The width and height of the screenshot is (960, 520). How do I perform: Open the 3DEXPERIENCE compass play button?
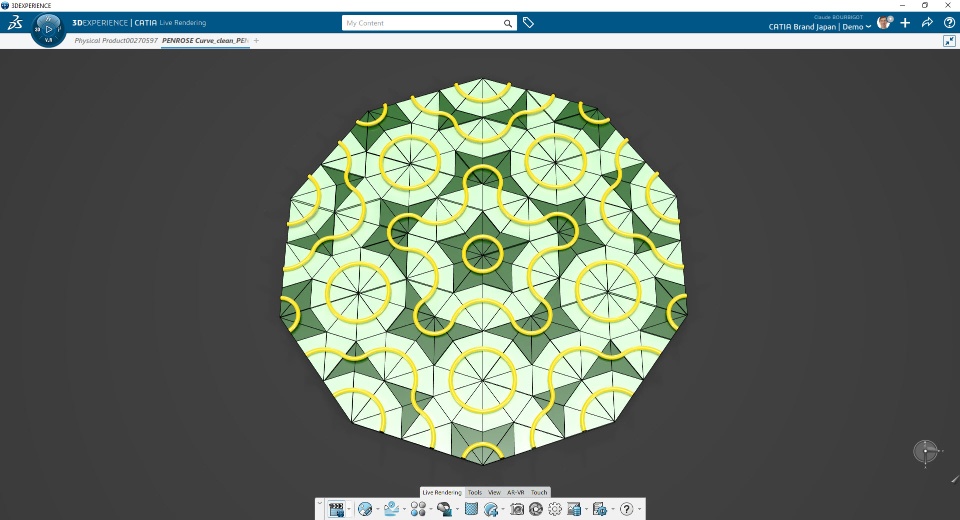point(48,29)
